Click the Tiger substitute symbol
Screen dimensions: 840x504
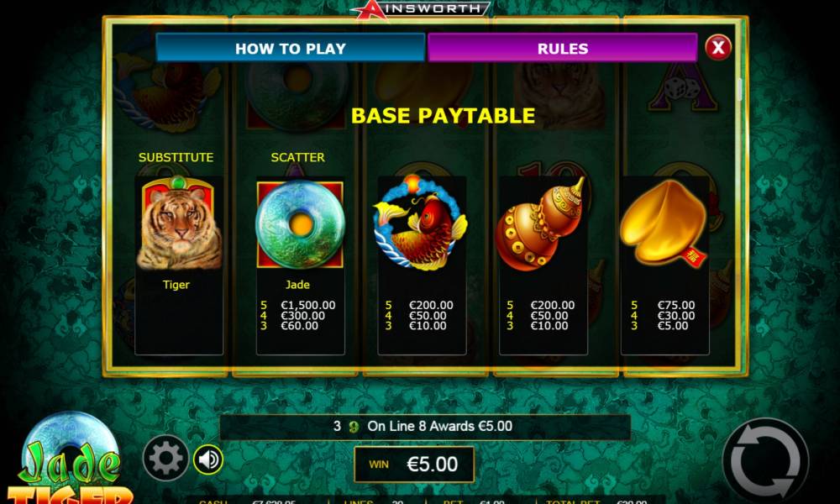(x=179, y=223)
